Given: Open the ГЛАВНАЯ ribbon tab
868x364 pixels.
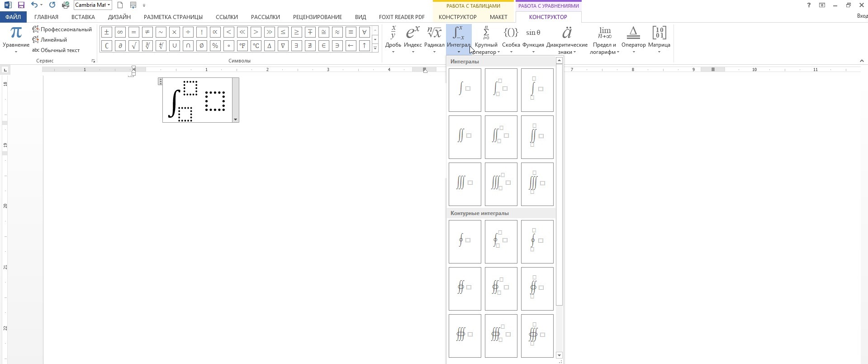Looking at the screenshot, I should [x=46, y=17].
